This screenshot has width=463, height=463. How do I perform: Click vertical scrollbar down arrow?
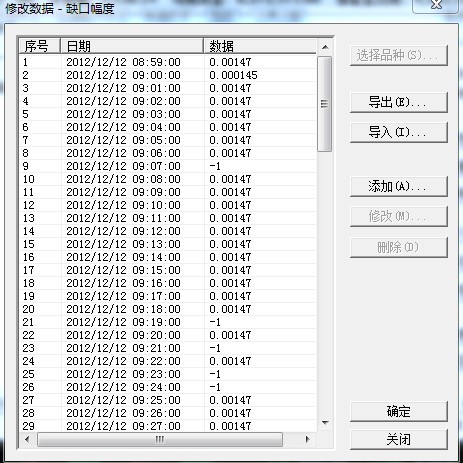[x=325, y=423]
